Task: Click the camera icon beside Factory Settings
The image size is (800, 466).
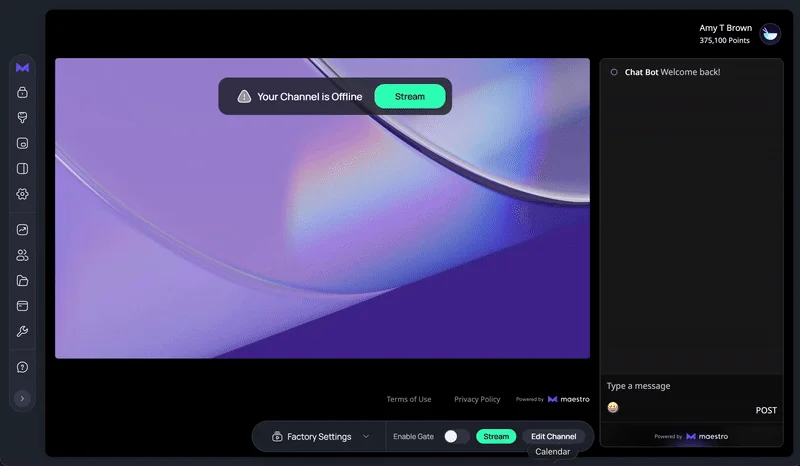Action: pyautogui.click(x=277, y=436)
